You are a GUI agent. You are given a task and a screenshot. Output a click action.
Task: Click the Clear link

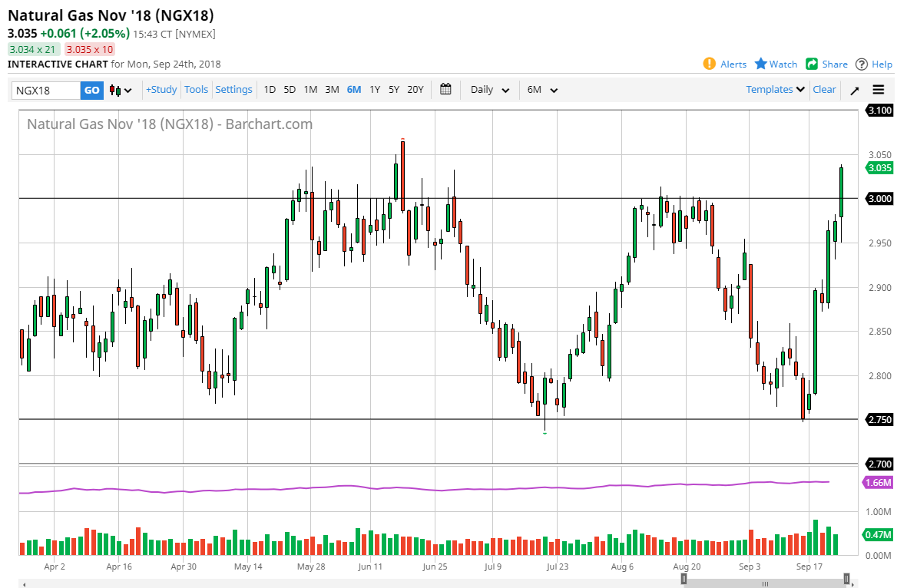click(x=824, y=89)
